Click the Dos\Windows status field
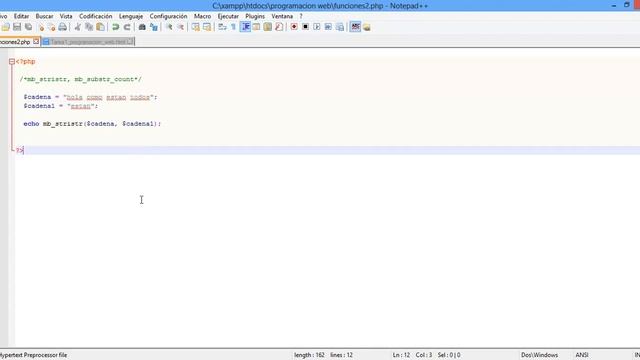This screenshot has height=360, width=640. [539, 355]
